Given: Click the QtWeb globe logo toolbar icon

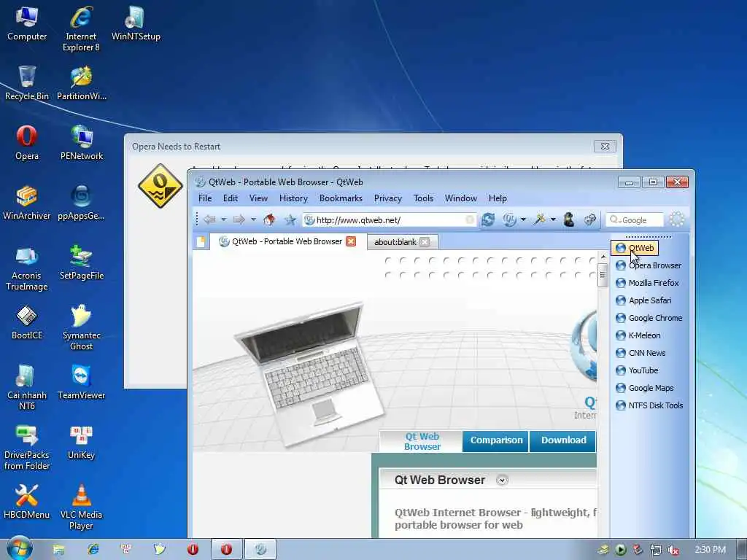Looking at the screenshot, I should 509,219.
